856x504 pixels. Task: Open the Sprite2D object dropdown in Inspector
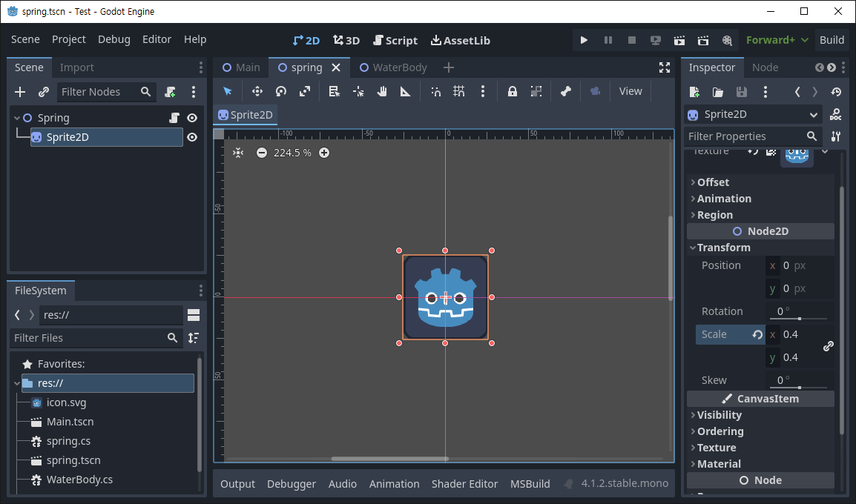[754, 115]
